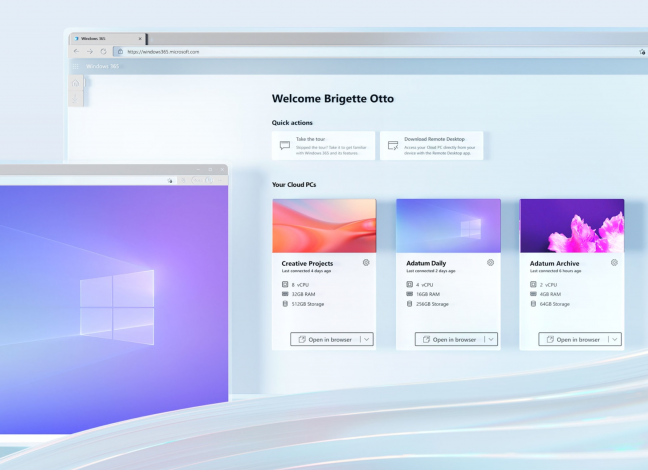Click the '4GB RAM' spec
The height and width of the screenshot is (470, 648).
click(550, 294)
